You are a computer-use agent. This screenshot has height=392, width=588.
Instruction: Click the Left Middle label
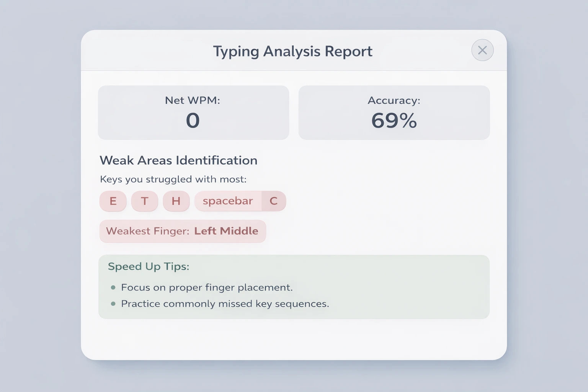click(227, 231)
